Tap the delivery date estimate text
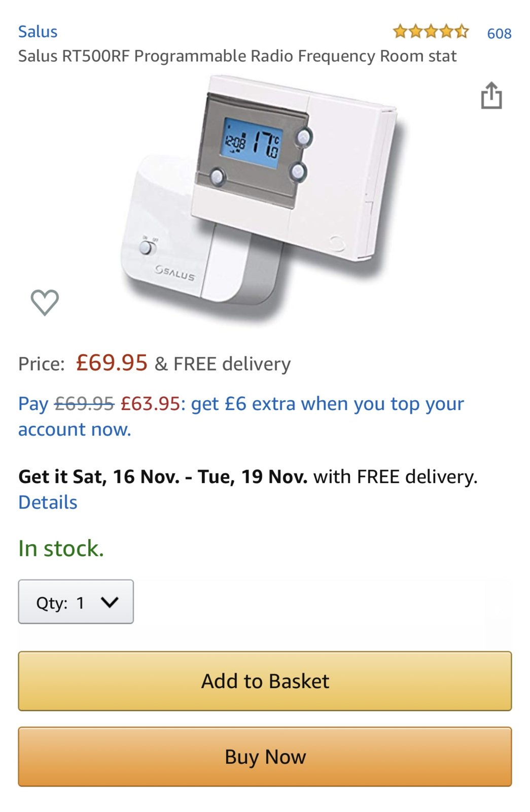This screenshot has width=530, height=812. pos(162,477)
